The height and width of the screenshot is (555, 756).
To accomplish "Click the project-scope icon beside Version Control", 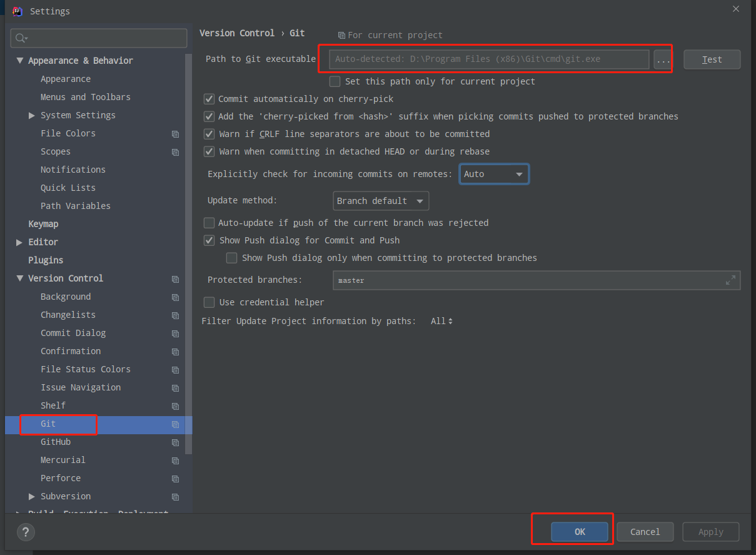I will click(x=175, y=279).
